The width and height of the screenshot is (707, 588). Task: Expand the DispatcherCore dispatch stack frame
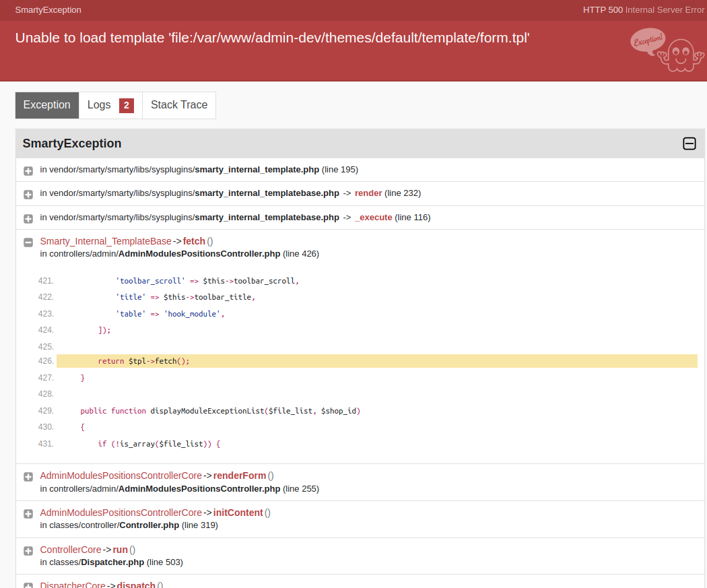tap(28, 585)
